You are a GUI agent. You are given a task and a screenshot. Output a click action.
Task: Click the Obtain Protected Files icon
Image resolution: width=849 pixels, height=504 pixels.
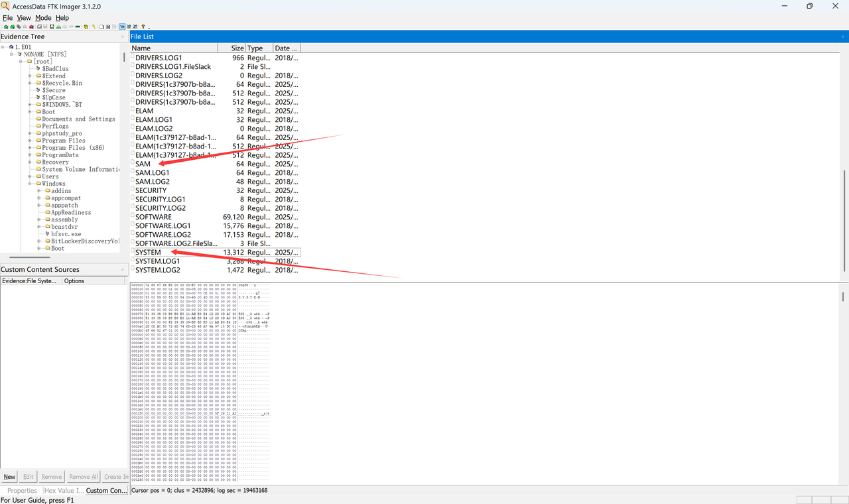point(86,27)
